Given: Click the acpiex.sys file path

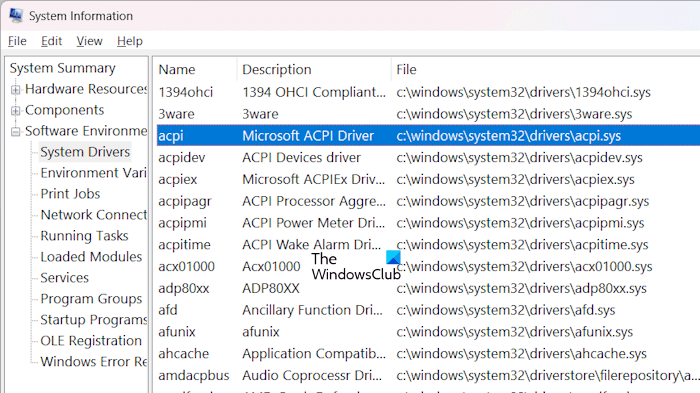Looking at the screenshot, I should coord(516,180).
